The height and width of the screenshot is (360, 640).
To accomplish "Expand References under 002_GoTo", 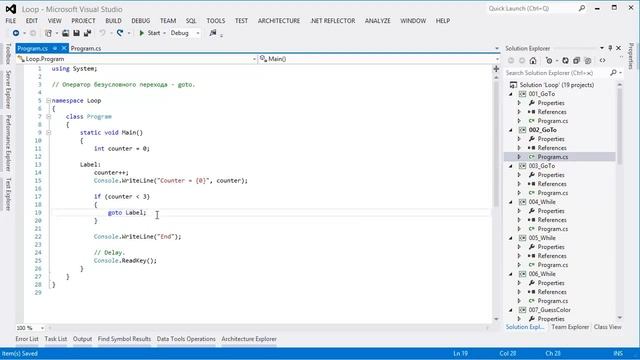I will tap(519, 148).
